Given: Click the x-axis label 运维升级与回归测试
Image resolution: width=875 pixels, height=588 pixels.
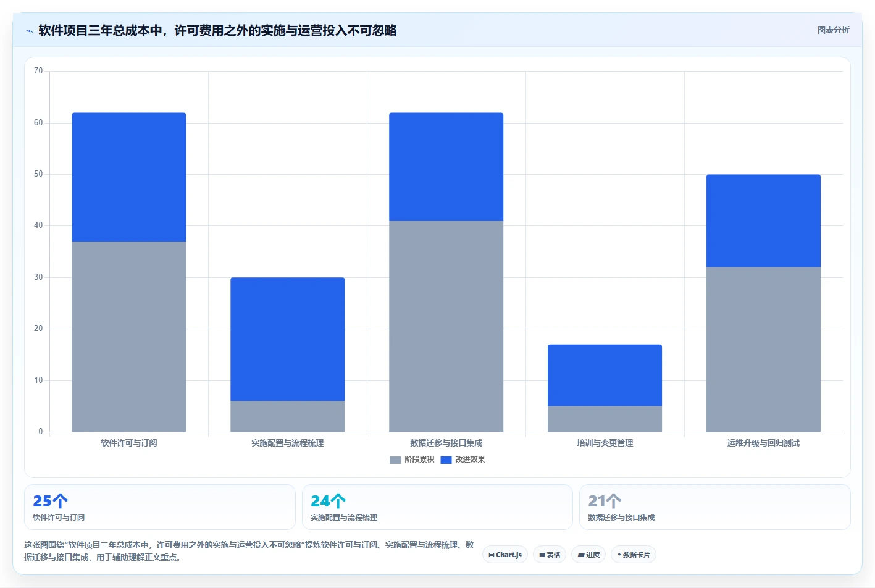Looking at the screenshot, I should point(764,443).
